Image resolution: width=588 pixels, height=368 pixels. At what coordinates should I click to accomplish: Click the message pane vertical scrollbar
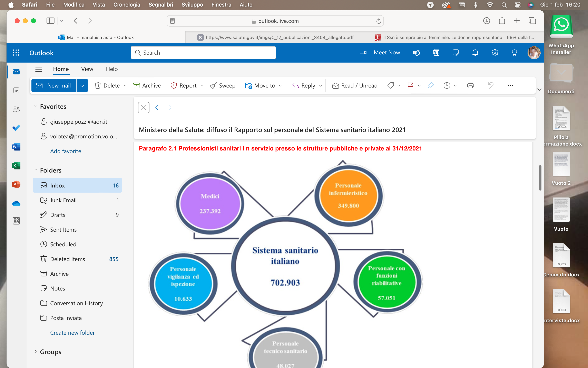(x=540, y=178)
